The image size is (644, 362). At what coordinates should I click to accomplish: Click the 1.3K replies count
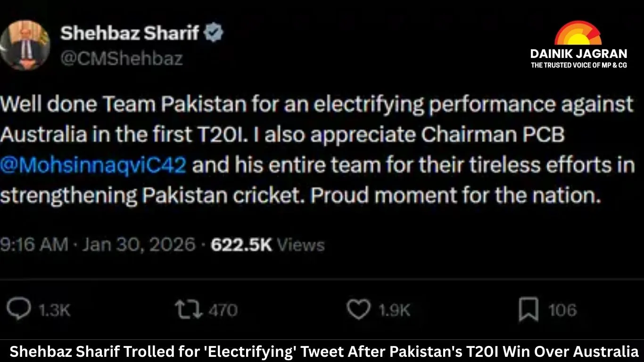click(54, 310)
